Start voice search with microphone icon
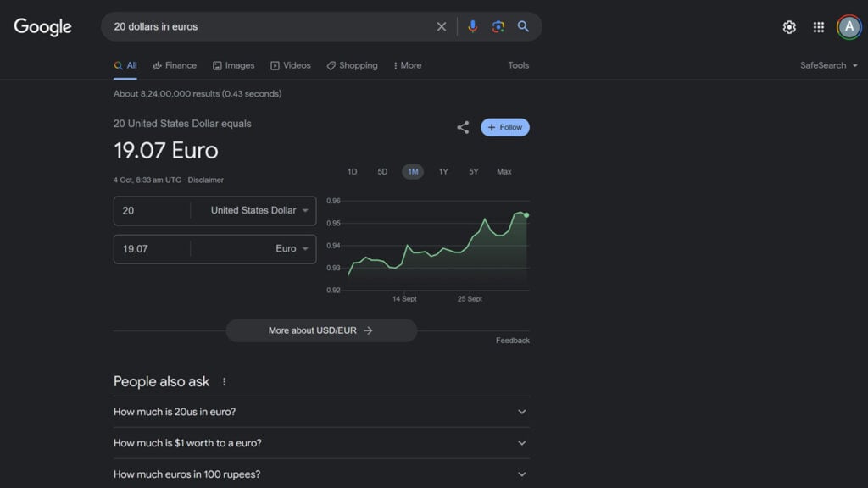This screenshot has height=488, width=868. point(472,26)
